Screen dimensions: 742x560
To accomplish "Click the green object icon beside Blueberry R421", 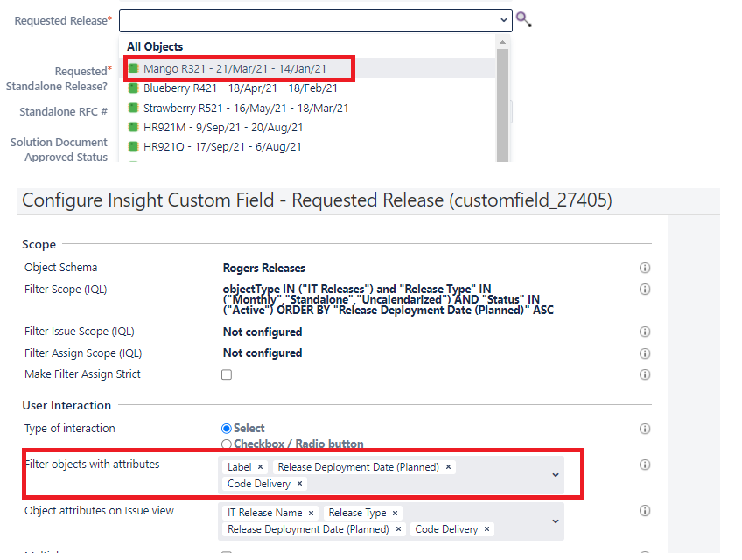I will [133, 88].
